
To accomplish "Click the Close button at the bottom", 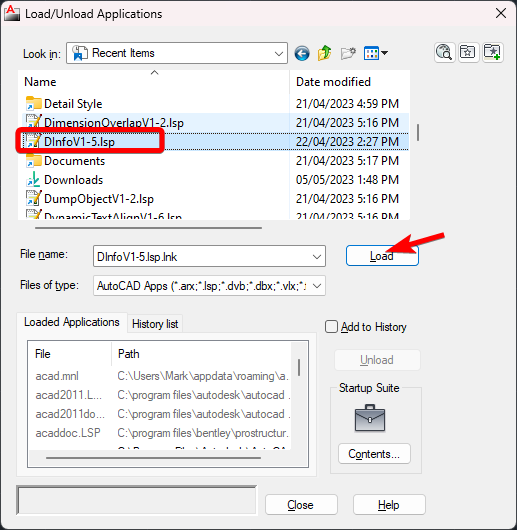I will click(x=301, y=505).
